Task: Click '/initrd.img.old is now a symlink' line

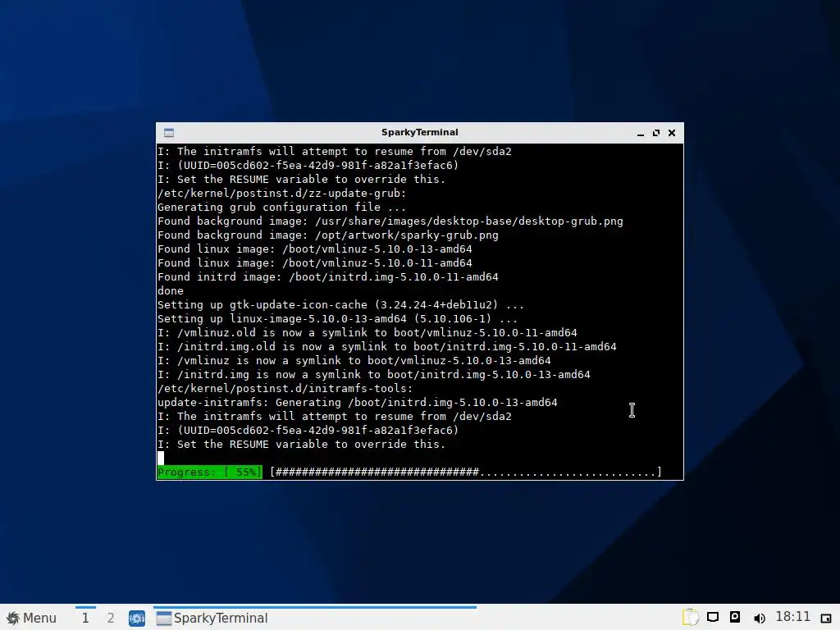Action: click(387, 347)
